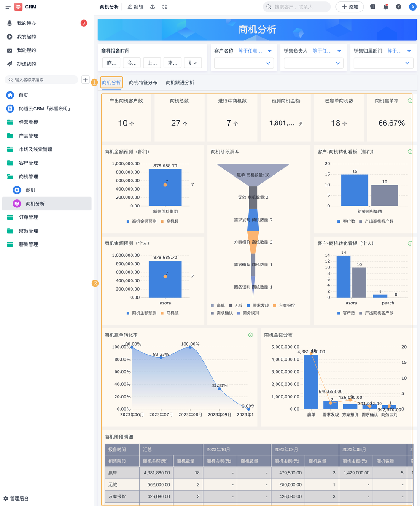Click the 已赢单商机数 18 card
Image resolution: width=420 pixels, height=506 pixels.
339,118
